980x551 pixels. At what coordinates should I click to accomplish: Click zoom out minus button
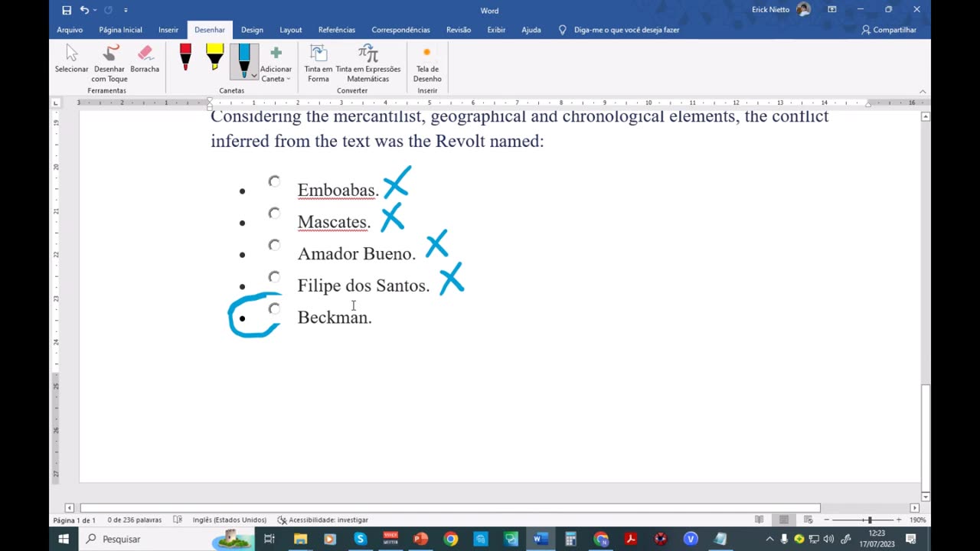826,520
